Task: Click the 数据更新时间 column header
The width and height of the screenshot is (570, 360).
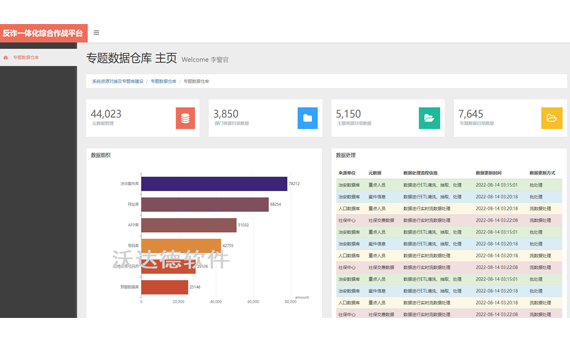Action: pos(489,173)
